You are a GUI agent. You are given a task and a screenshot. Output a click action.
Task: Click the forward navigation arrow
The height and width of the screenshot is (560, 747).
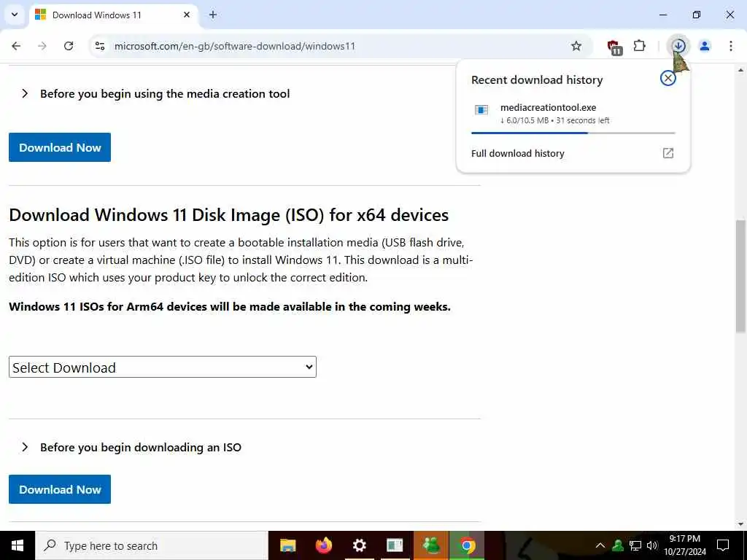(42, 46)
